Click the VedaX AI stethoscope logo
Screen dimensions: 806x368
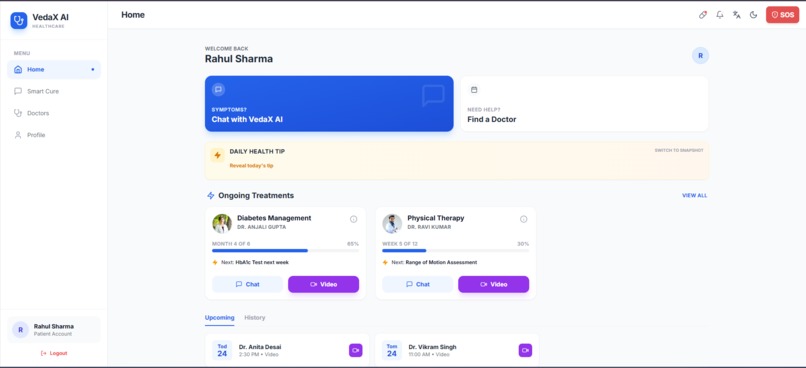click(19, 21)
